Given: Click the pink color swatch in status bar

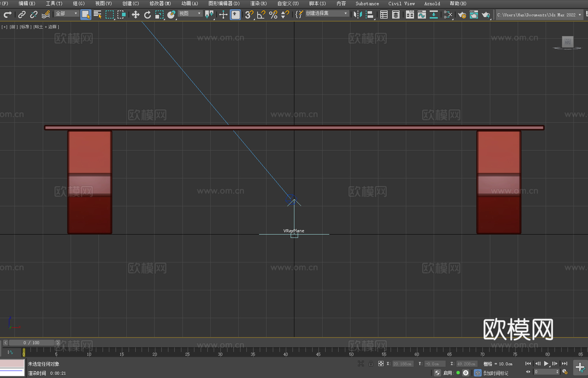Looking at the screenshot, I should [x=12, y=363].
